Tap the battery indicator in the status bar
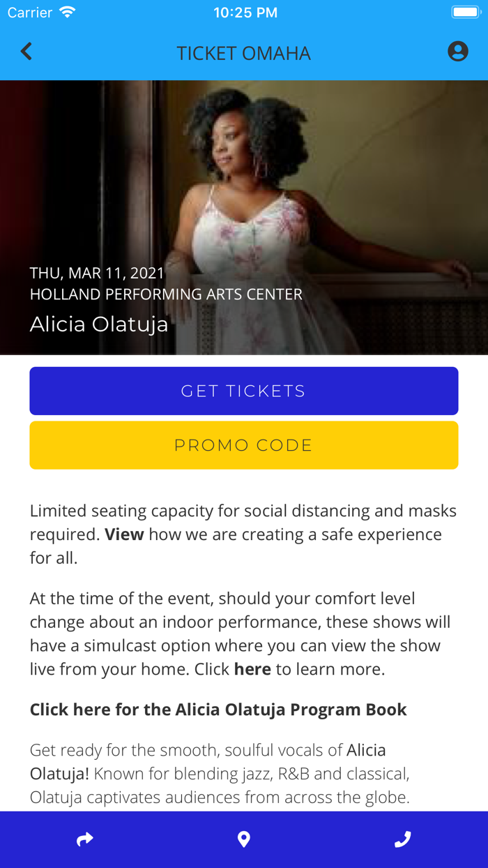This screenshot has width=488, height=868. click(466, 11)
